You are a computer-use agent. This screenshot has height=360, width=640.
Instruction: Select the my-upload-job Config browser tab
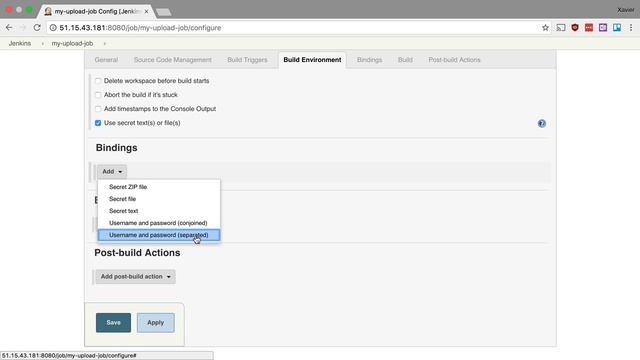pos(97,11)
